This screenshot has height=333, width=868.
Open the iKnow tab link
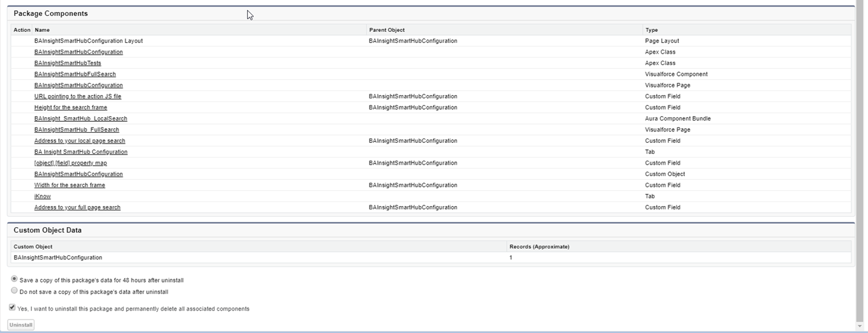click(x=42, y=196)
